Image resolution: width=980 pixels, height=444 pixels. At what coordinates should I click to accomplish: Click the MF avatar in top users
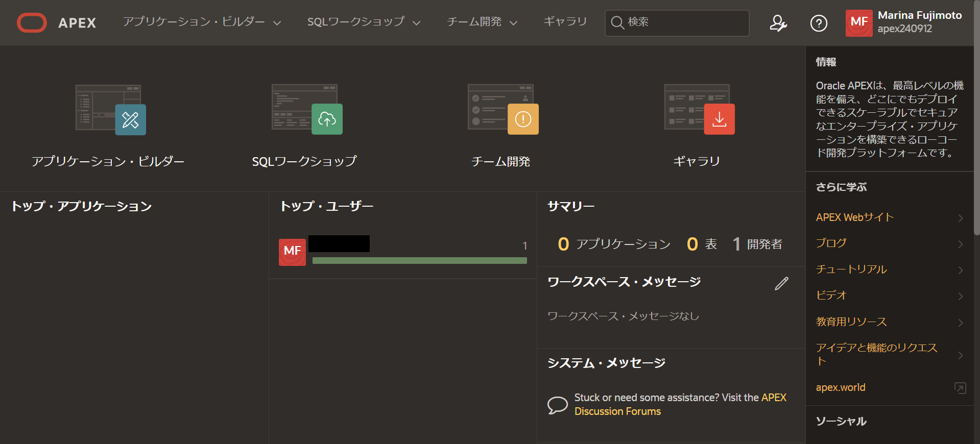[x=292, y=252]
